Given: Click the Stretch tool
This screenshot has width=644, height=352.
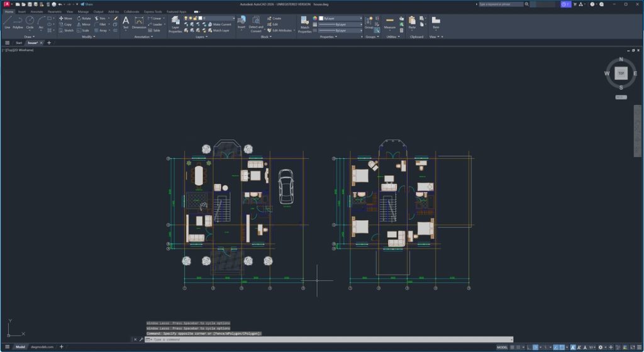Looking at the screenshot, I should [66, 30].
